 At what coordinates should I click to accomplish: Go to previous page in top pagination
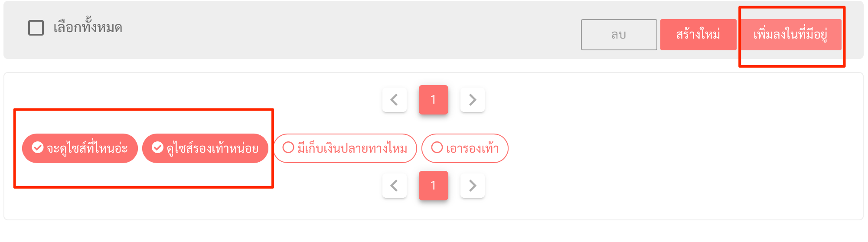395,100
